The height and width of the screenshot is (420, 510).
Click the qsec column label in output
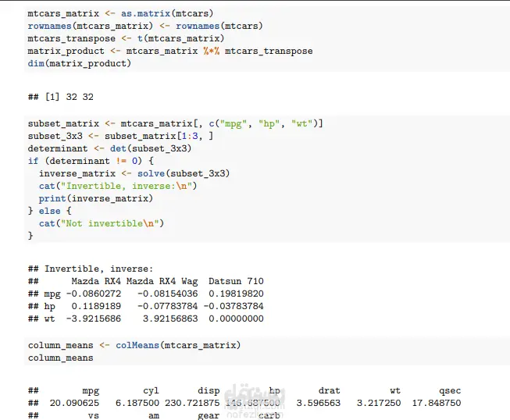450,391
